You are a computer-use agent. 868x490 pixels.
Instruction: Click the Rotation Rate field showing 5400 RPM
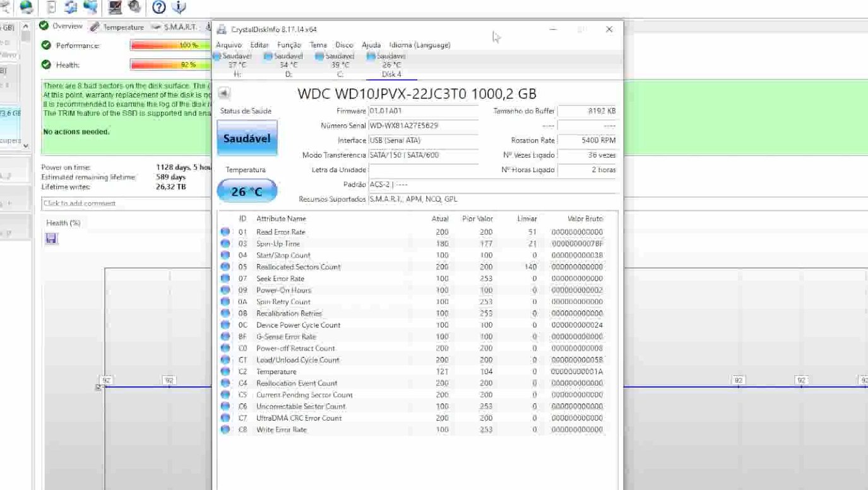pos(588,140)
